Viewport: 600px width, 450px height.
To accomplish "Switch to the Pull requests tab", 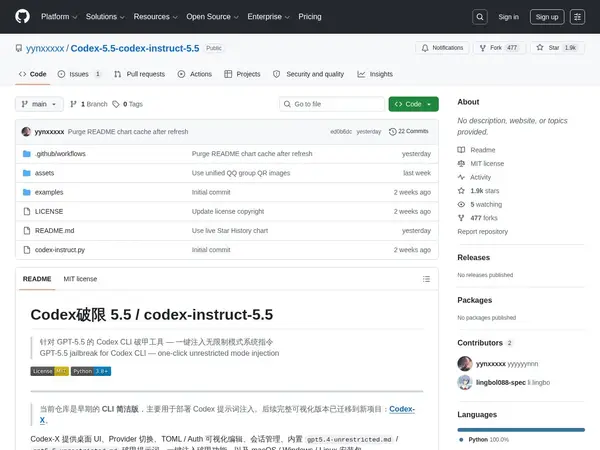I will tap(140, 74).
